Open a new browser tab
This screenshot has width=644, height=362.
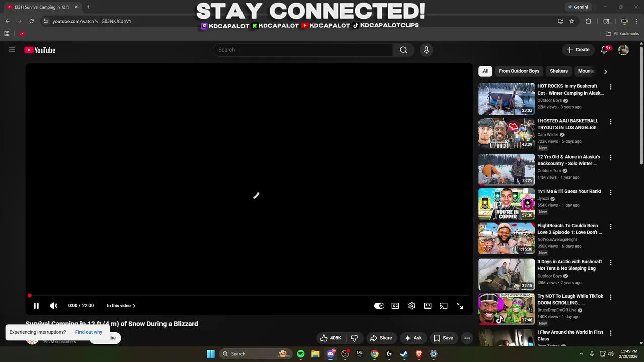pyautogui.click(x=88, y=7)
